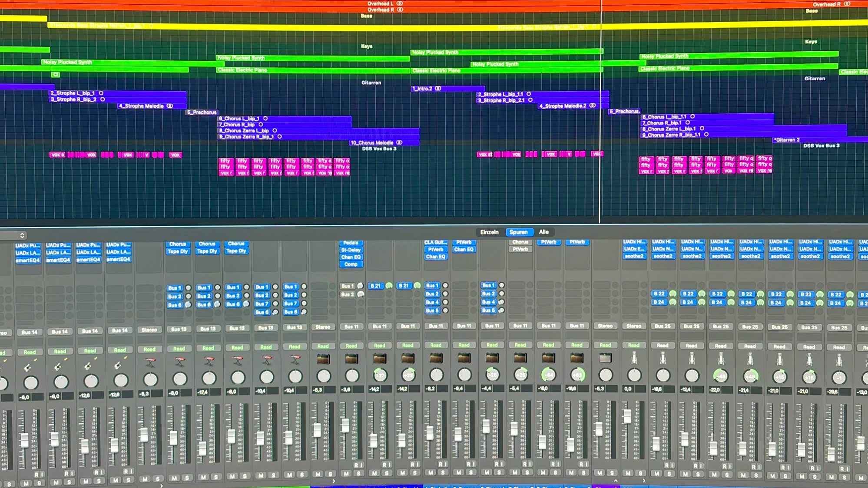
Task: Click the pan knob showing -64
Action: pos(549,375)
